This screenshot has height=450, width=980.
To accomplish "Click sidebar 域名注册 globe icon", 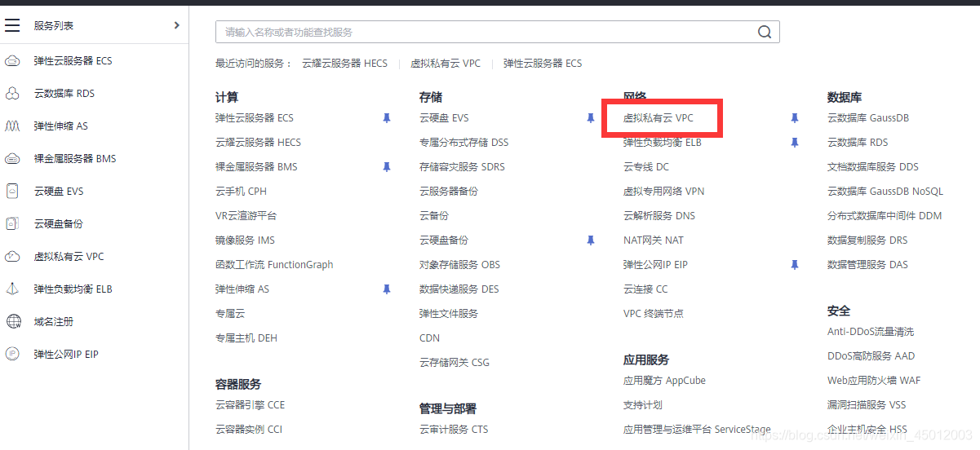I will pyautogui.click(x=12, y=322).
